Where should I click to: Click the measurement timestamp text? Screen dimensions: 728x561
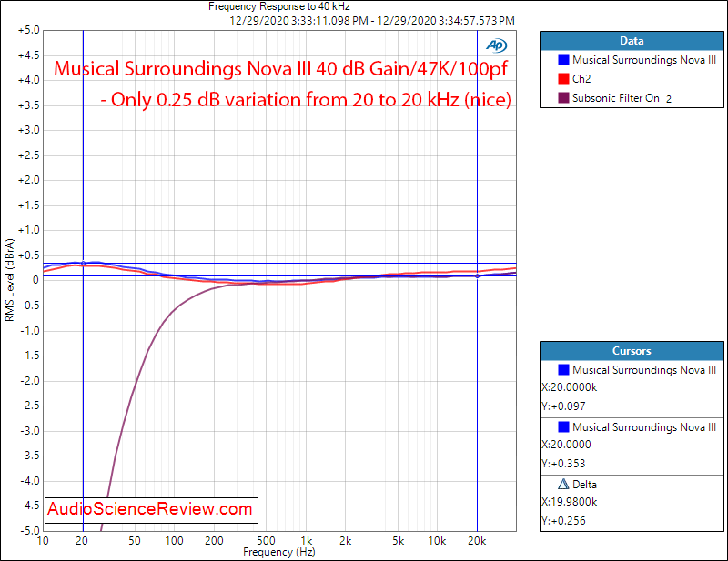pyautogui.click(x=372, y=21)
